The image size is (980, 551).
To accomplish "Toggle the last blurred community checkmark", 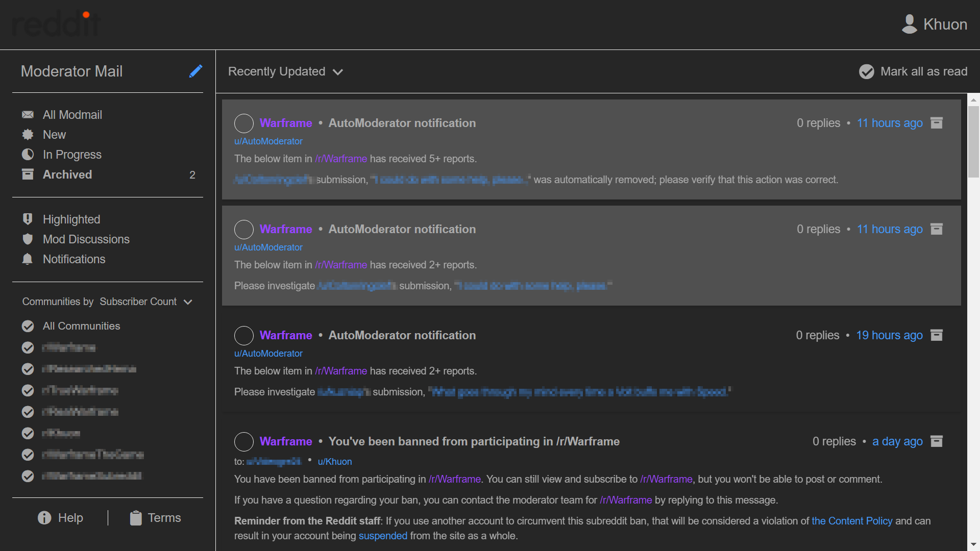I will tap(28, 476).
